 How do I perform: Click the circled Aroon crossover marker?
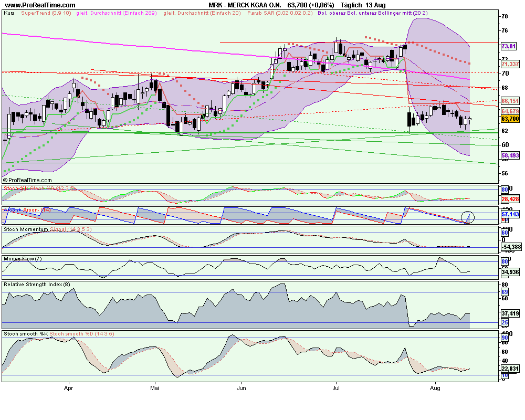tap(468, 217)
